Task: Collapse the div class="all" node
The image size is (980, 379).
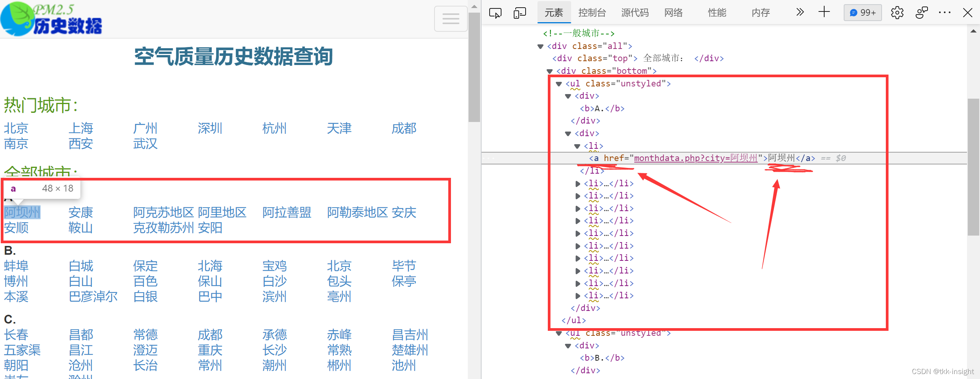Action: pos(541,46)
